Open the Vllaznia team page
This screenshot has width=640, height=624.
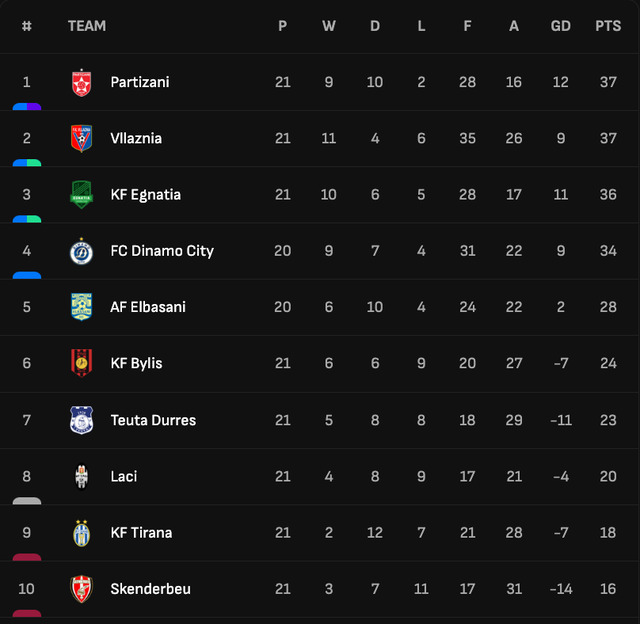[136, 138]
